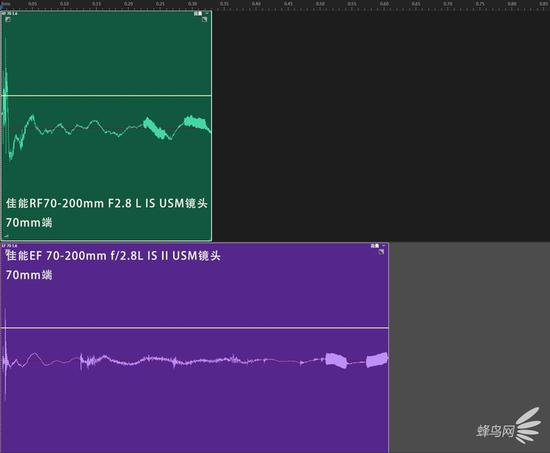550x453 pixels.
Task: Click the green clip's name label at top-left
Action: tap(9, 13)
